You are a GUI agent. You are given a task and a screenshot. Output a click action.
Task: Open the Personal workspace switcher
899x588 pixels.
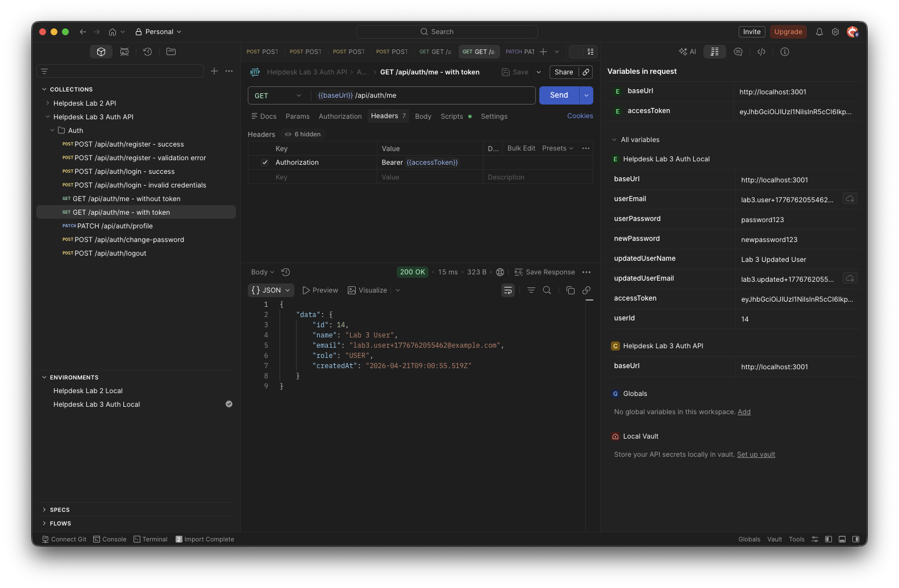(159, 32)
